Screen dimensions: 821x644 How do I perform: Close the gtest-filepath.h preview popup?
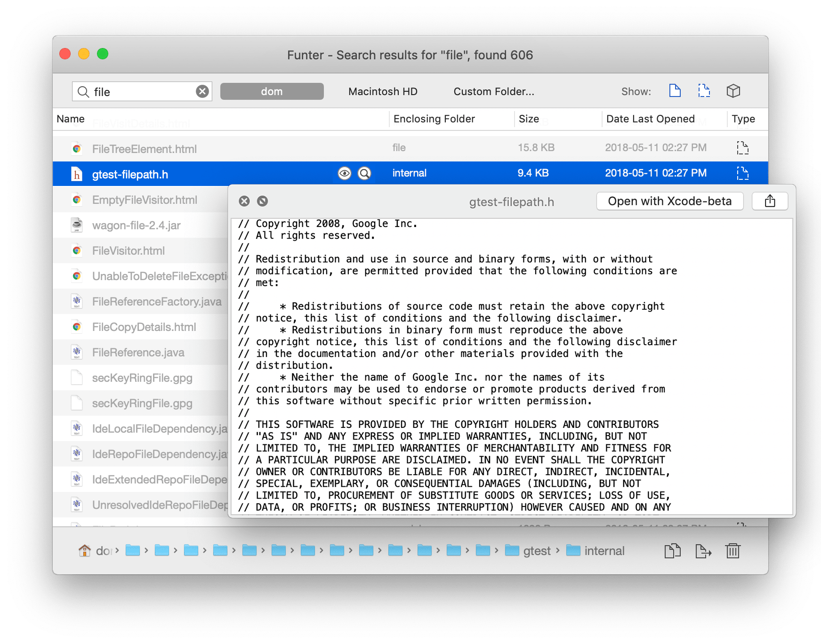(x=244, y=201)
